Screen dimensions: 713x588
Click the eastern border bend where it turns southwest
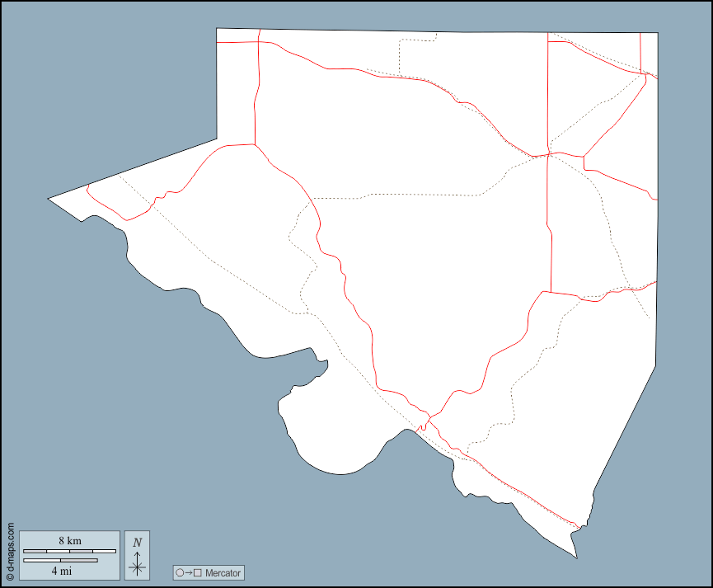656,365
